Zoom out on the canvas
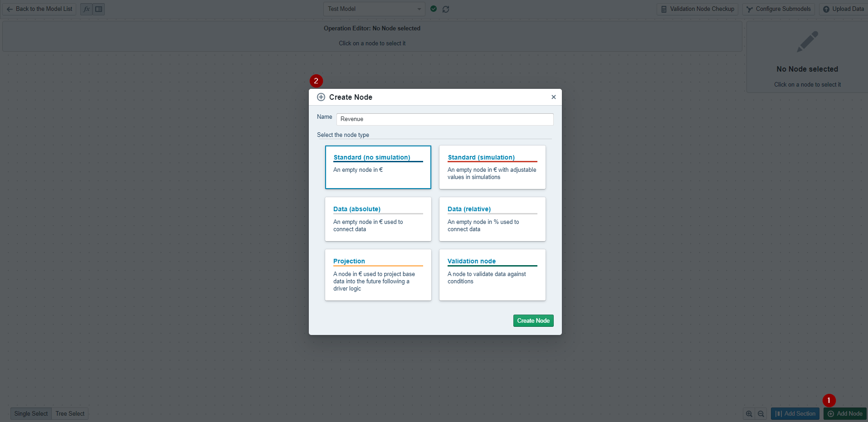868x422 pixels. [761, 413]
